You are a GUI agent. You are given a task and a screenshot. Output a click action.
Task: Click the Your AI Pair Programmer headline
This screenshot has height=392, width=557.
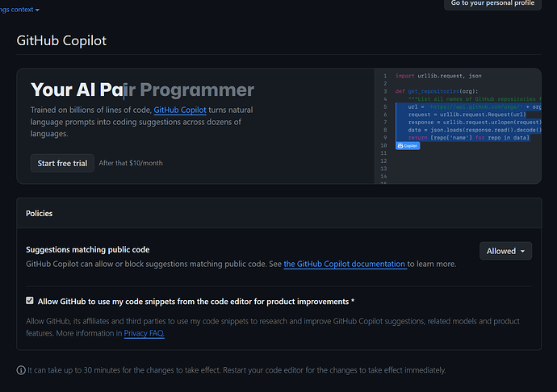pos(142,90)
